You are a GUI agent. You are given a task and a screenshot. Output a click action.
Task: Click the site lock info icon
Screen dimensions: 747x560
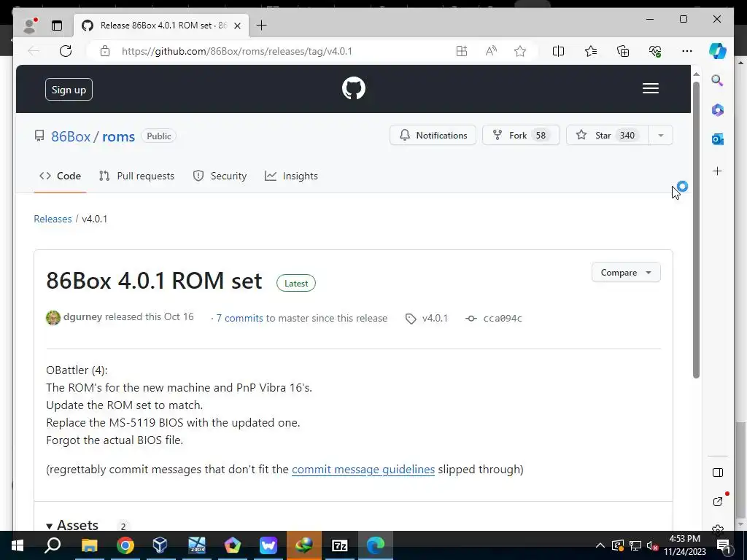pos(105,51)
